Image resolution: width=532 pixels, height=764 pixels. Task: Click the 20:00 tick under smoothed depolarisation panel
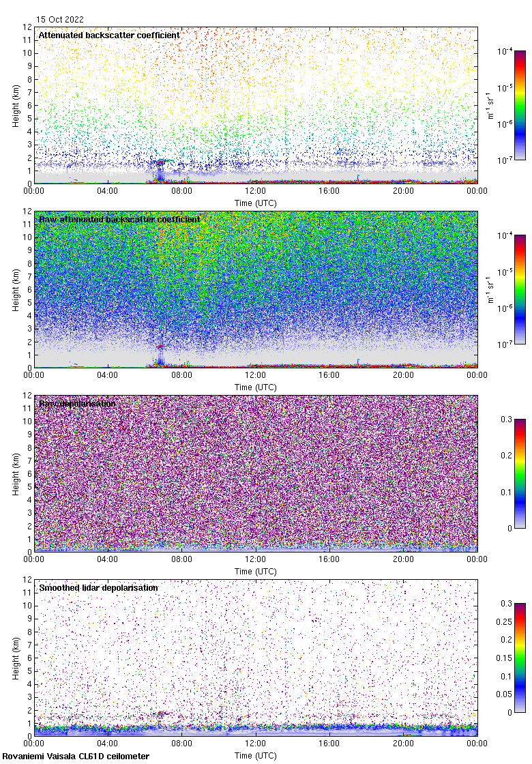(403, 744)
